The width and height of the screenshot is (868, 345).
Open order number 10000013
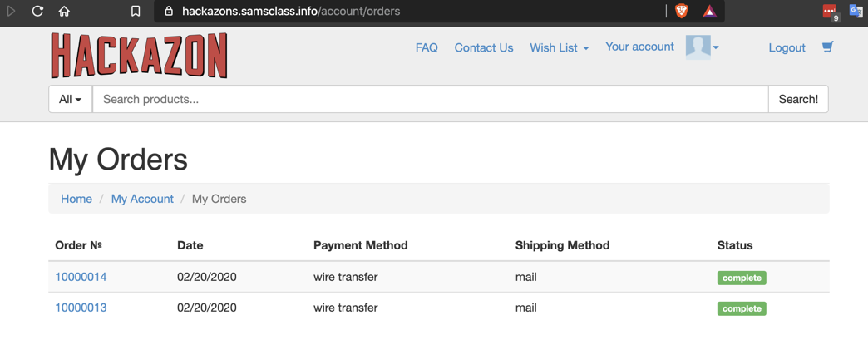pyautogui.click(x=81, y=308)
